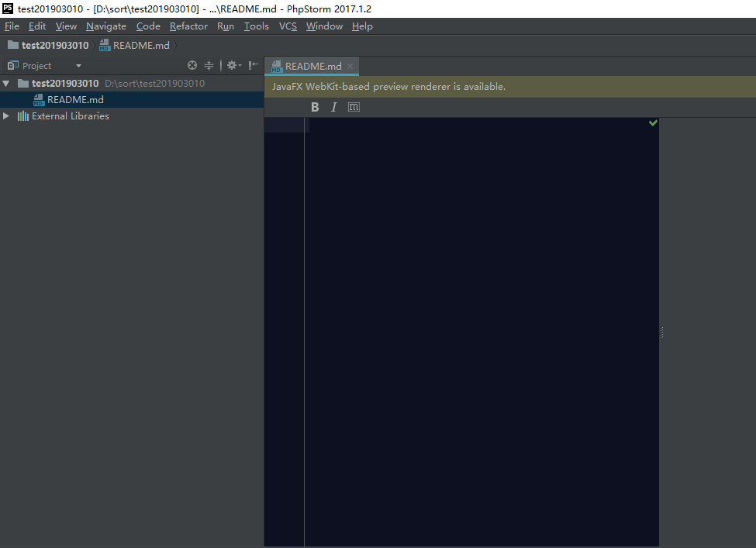756x548 pixels.
Task: Open the Edit menu
Action: pos(37,26)
